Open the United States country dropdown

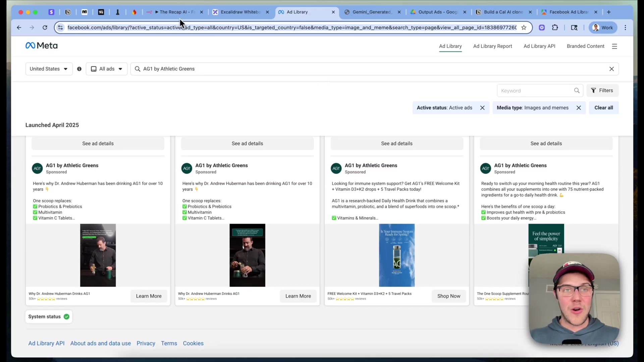(x=49, y=69)
